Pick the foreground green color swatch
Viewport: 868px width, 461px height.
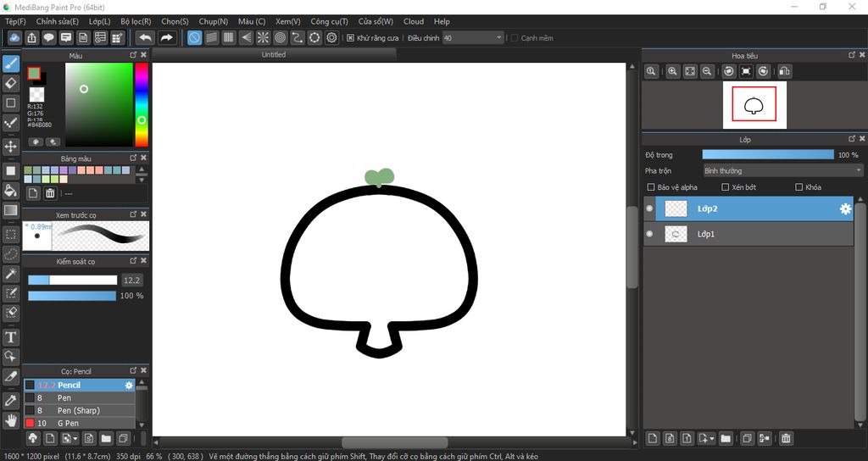click(34, 74)
